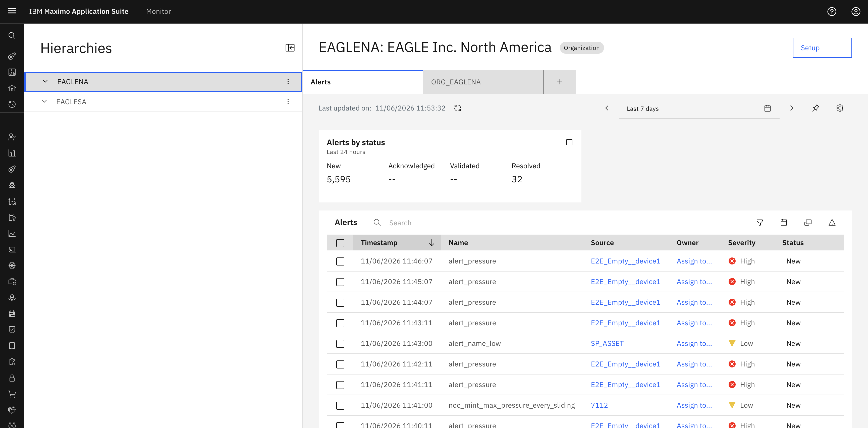Open the line chart icon in sidebar
Viewport: 868px width, 428px height.
[x=12, y=234]
